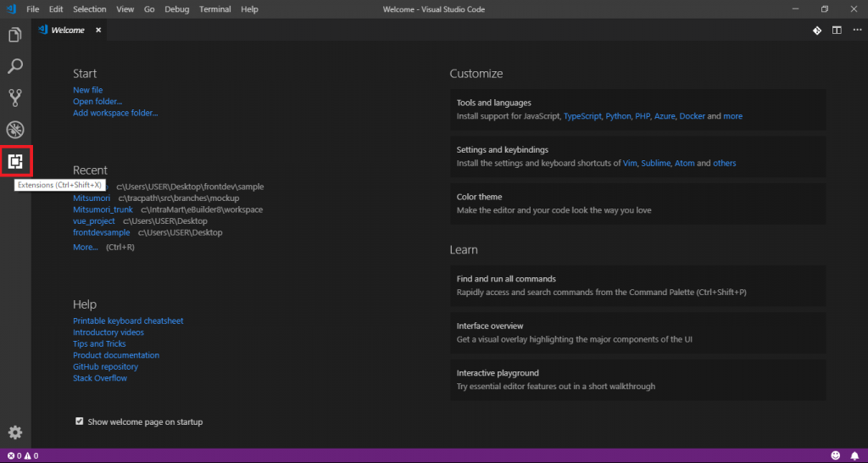Screen dimensions: 868x463
Task: Install Docker support link
Action: 692,116
